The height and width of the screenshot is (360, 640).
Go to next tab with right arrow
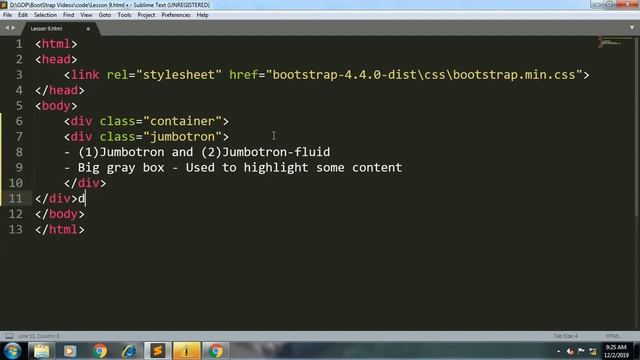[x=13, y=28]
